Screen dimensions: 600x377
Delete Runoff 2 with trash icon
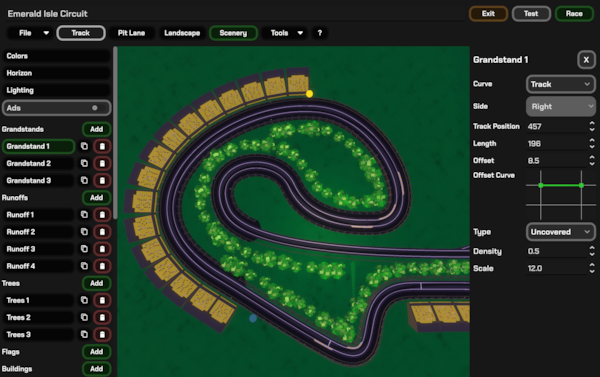pos(102,232)
